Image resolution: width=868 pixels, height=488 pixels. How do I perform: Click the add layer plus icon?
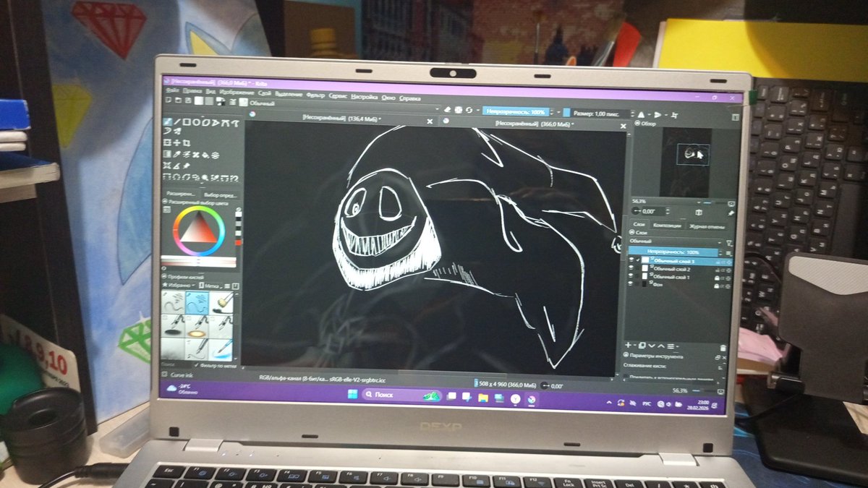tap(628, 346)
